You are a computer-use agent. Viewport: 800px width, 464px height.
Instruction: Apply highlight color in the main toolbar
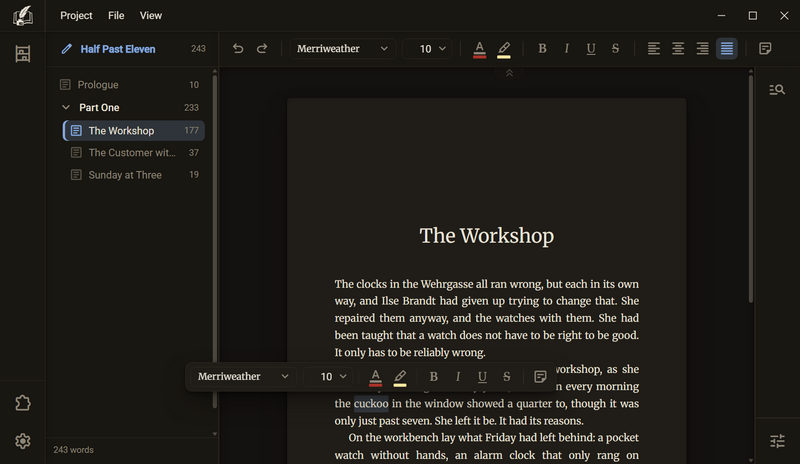coord(504,50)
